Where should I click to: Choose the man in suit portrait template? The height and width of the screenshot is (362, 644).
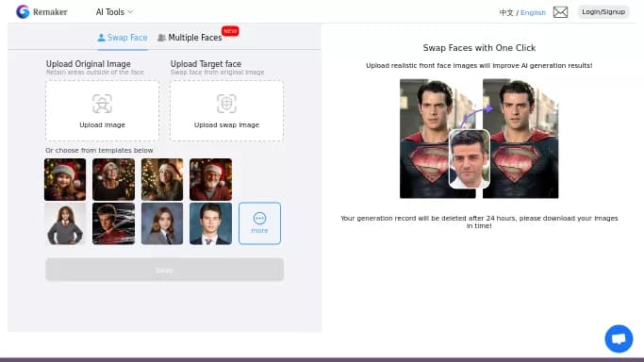[210, 223]
